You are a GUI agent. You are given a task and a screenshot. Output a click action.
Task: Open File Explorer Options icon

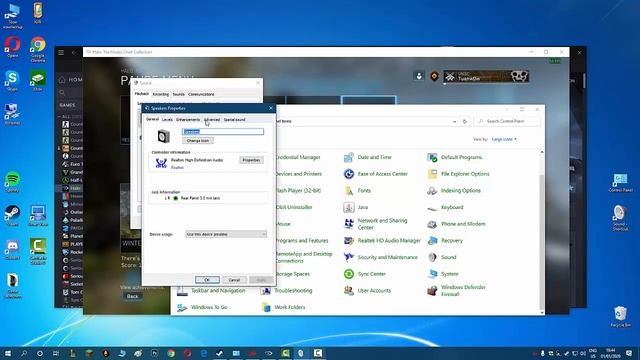coord(432,174)
